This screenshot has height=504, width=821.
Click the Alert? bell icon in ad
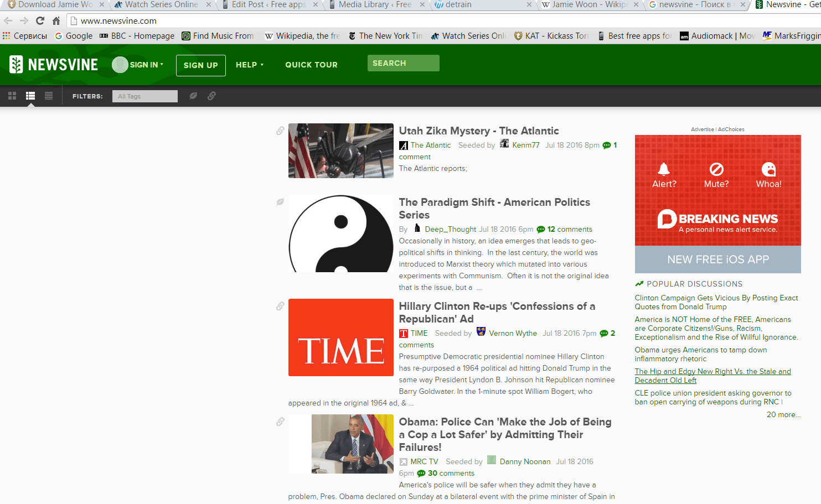coord(664,169)
